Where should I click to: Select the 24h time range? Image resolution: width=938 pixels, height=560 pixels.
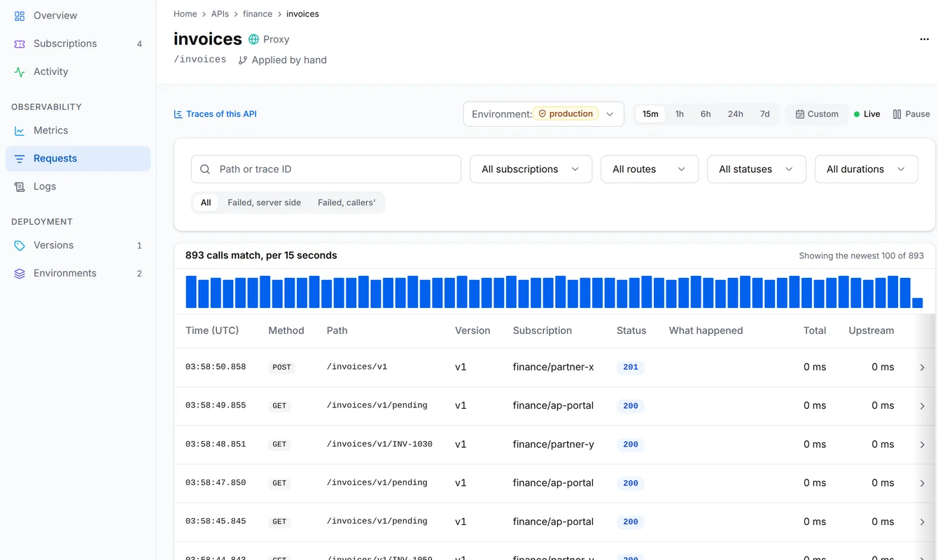735,114
